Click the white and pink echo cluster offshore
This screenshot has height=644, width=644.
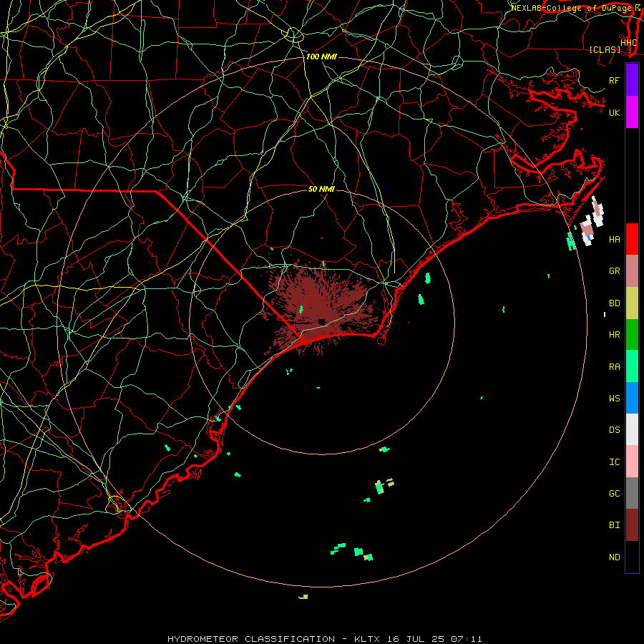[x=592, y=222]
